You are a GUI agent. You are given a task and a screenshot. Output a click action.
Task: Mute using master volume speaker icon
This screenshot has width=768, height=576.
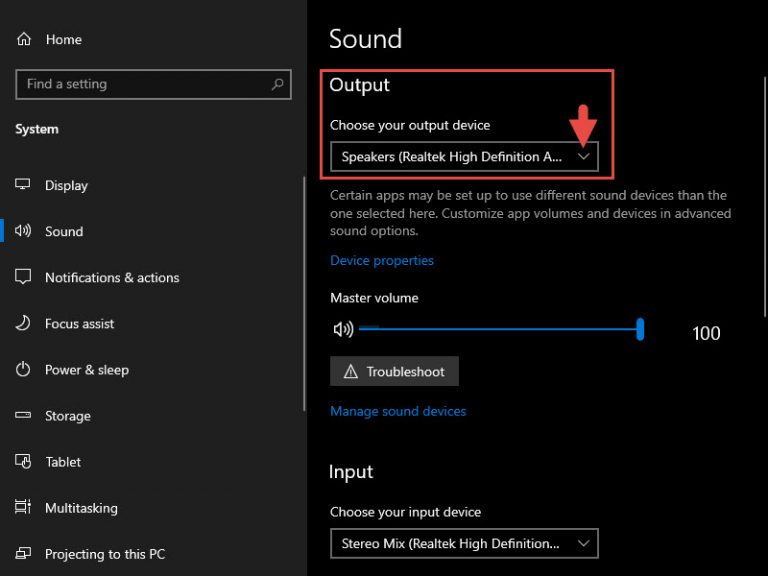[x=343, y=329]
